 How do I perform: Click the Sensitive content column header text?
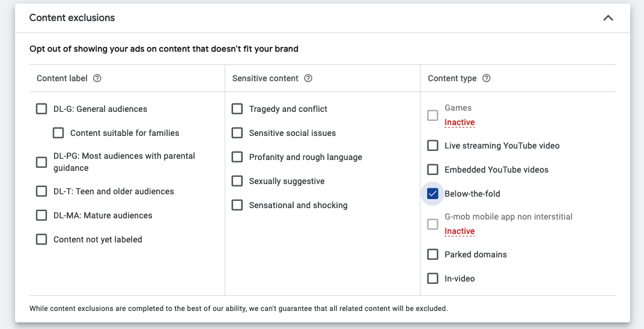[266, 78]
